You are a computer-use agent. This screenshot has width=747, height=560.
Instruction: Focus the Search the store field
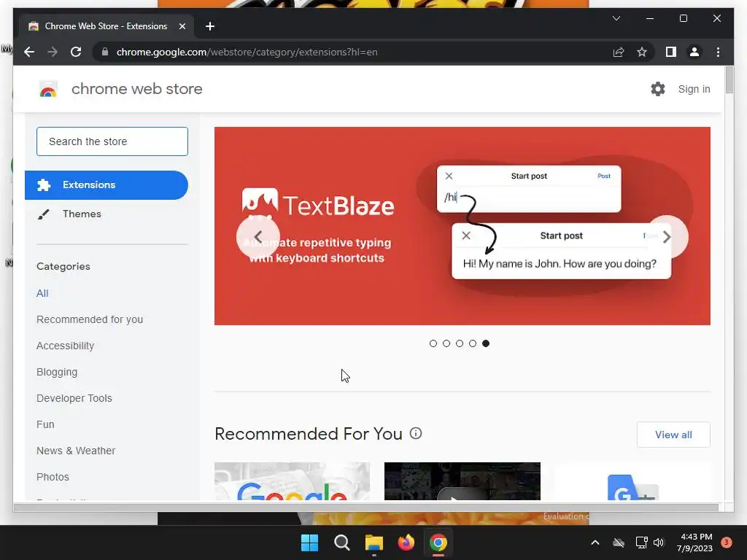[112, 141]
